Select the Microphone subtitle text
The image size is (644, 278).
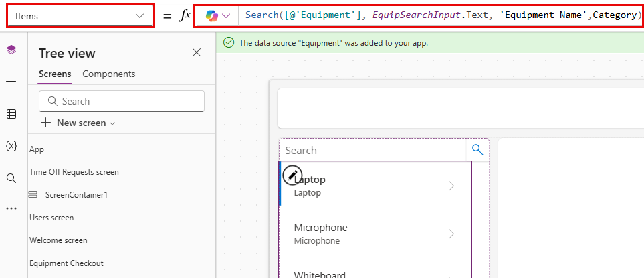317,240
